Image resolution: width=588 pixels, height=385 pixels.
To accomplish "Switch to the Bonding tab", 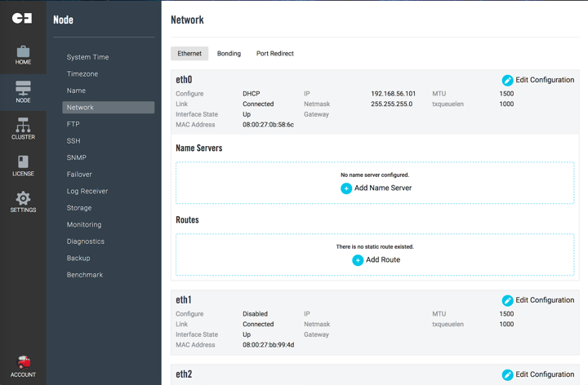I will (x=229, y=54).
